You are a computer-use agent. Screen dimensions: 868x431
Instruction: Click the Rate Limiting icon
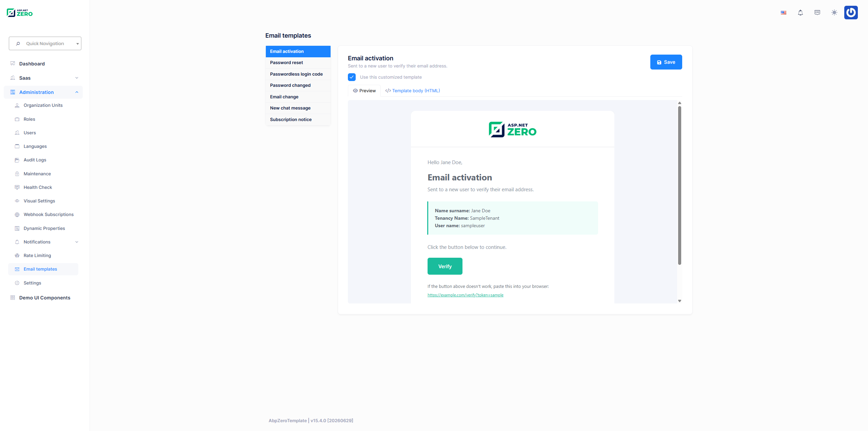point(17,255)
